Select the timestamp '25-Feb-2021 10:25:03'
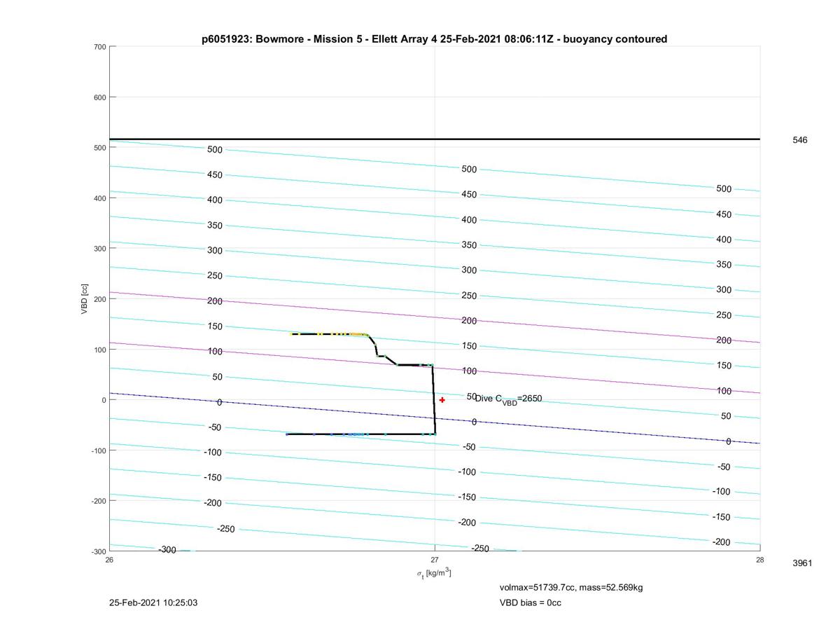Screen dimensions: 840x620 [x=154, y=602]
